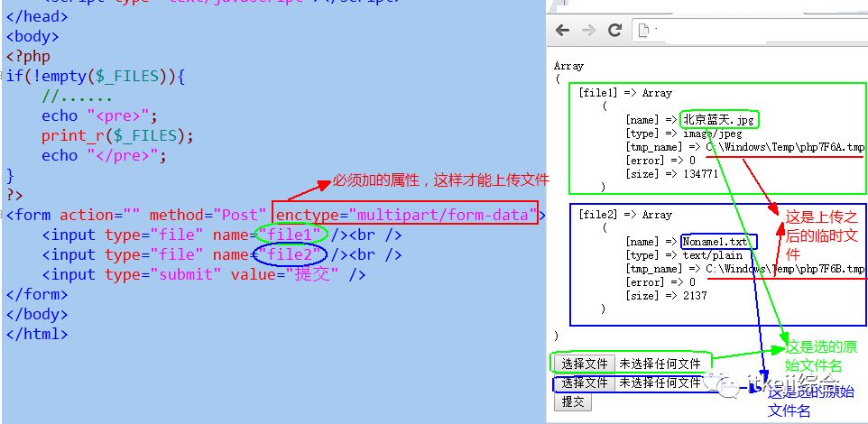This screenshot has height=424, width=868.
Task: Click the second 选择文件 button for file2
Action: tap(584, 383)
